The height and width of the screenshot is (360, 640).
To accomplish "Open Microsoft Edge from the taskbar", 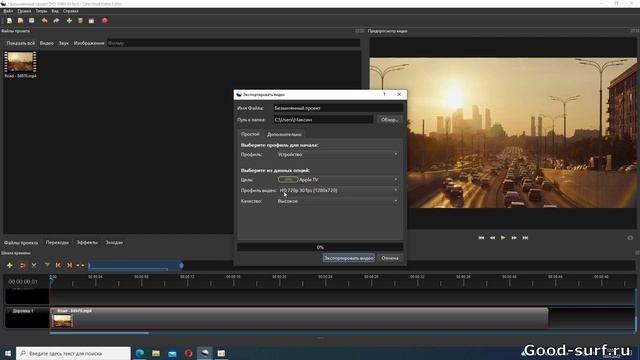I will 140,353.
